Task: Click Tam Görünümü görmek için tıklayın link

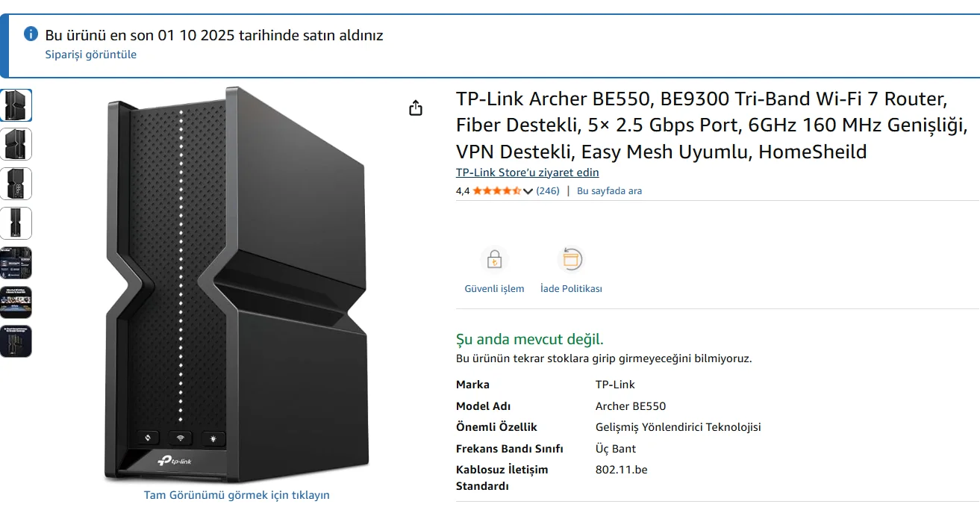Action: click(x=237, y=495)
